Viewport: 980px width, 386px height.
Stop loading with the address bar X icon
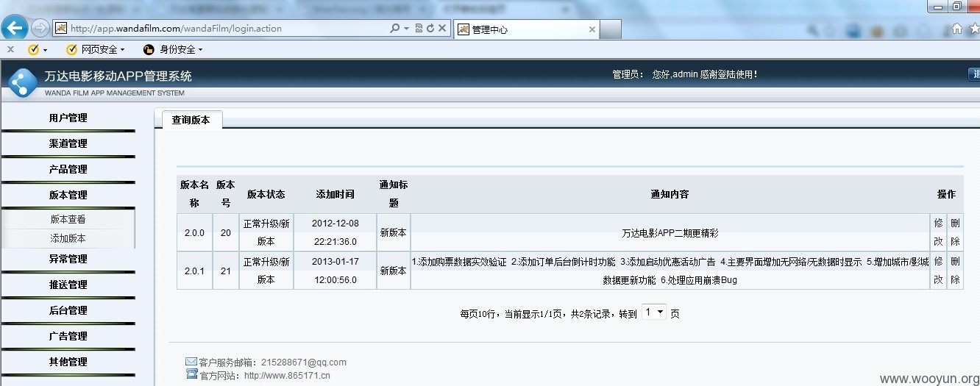[441, 29]
